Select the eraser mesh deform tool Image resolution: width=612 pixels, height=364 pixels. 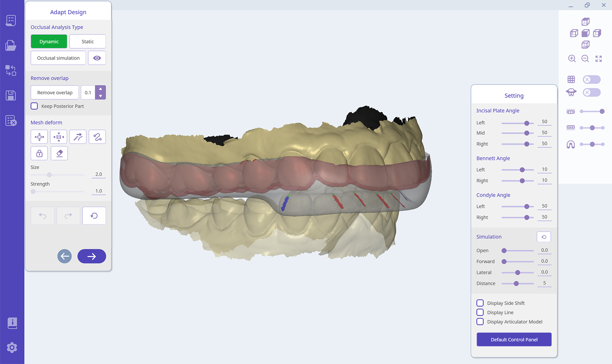pos(59,154)
